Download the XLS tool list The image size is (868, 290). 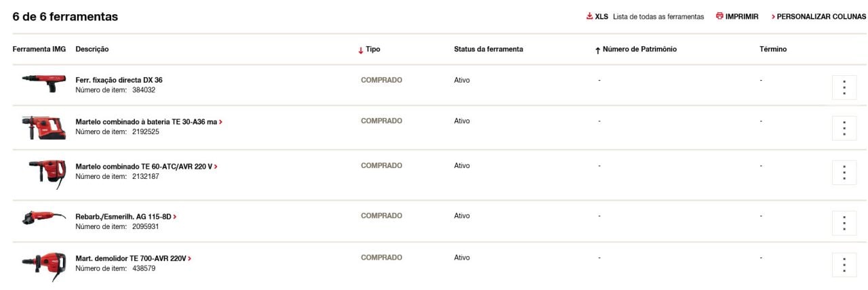pyautogui.click(x=597, y=16)
